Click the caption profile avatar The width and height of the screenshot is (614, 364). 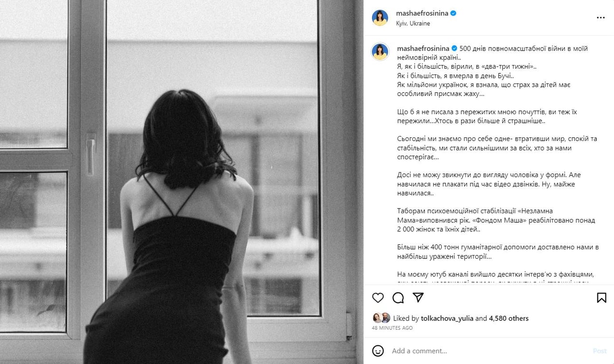[x=380, y=52]
